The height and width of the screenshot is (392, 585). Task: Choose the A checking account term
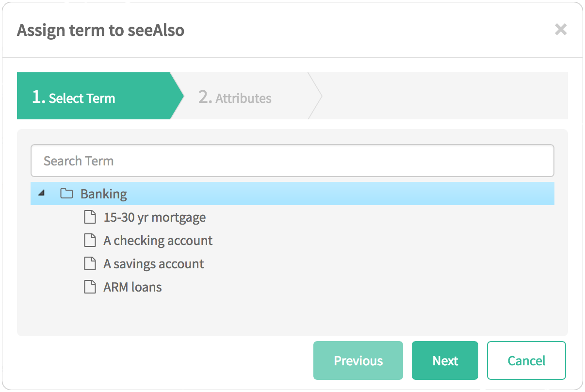pyautogui.click(x=158, y=241)
